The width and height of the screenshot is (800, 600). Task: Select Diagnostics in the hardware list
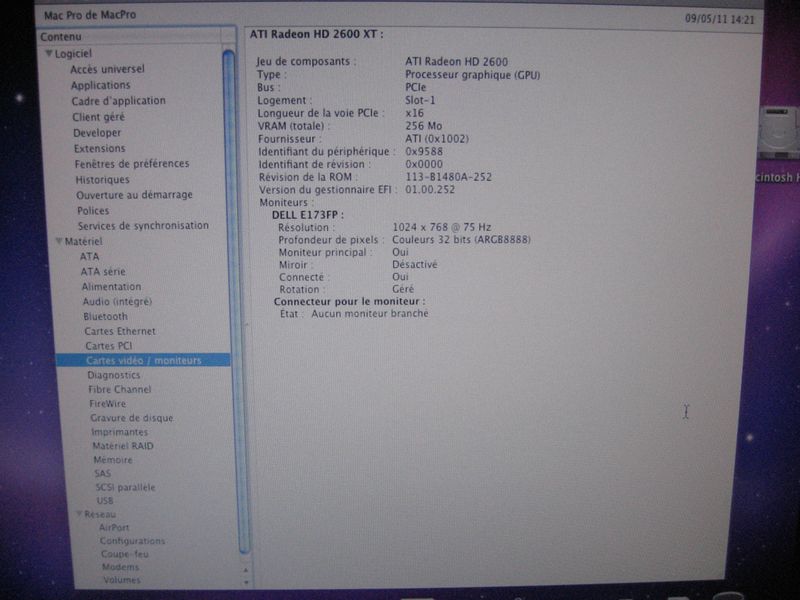click(113, 375)
